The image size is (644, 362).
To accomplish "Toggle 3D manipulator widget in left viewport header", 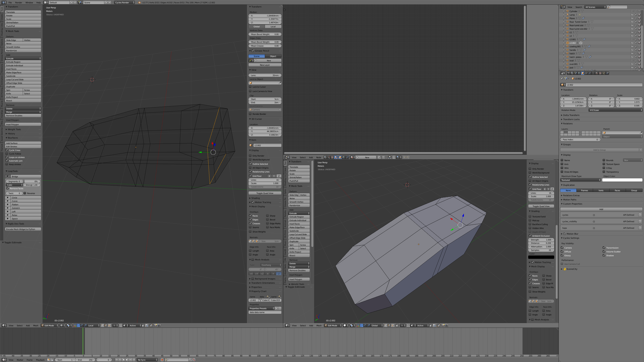I will coord(75,325).
